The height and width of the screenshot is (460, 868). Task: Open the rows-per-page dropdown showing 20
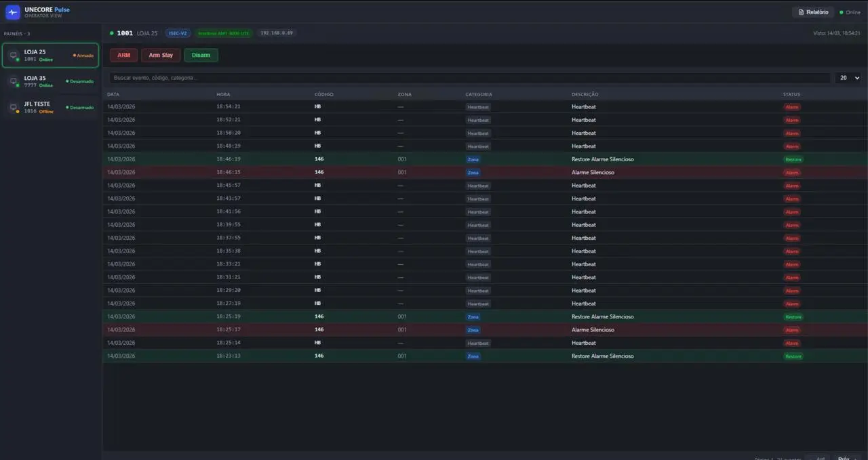pyautogui.click(x=849, y=78)
